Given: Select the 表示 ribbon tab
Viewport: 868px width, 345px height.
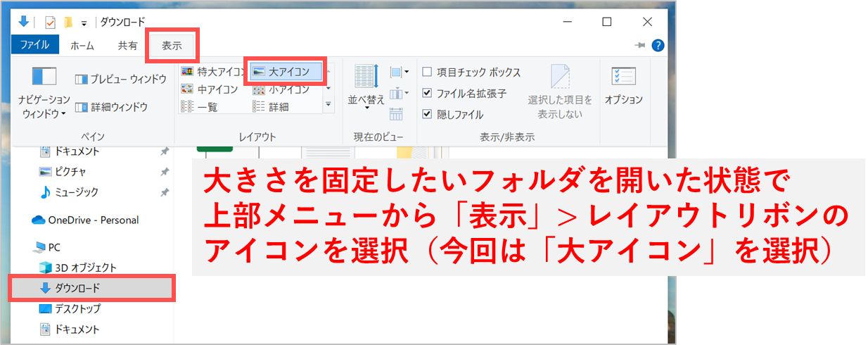Looking at the screenshot, I should (172, 45).
